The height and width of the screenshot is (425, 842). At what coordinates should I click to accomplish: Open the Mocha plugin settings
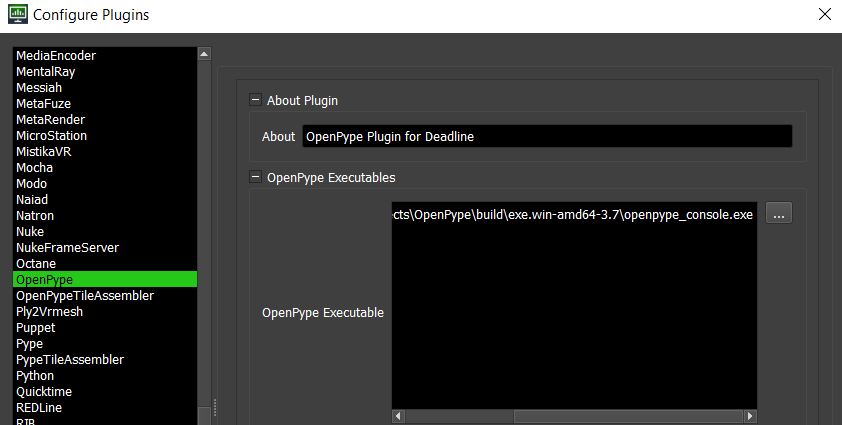click(x=34, y=168)
